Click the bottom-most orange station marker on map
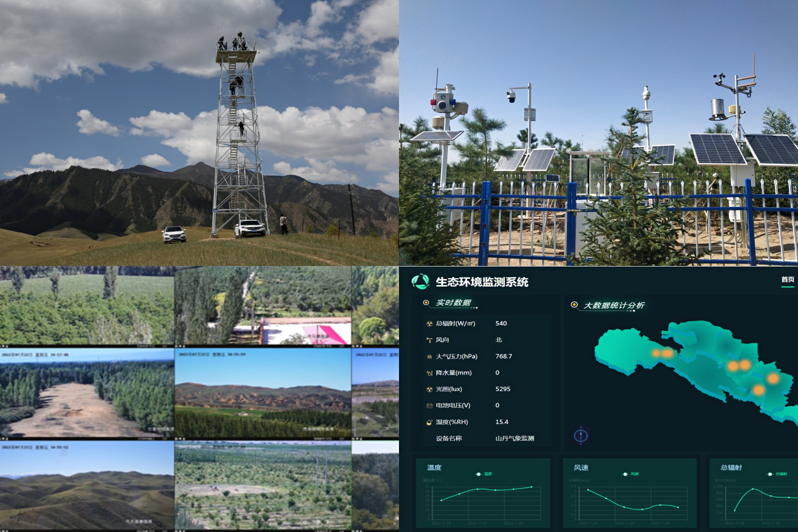Viewport: 798px width, 532px height. tap(758, 391)
